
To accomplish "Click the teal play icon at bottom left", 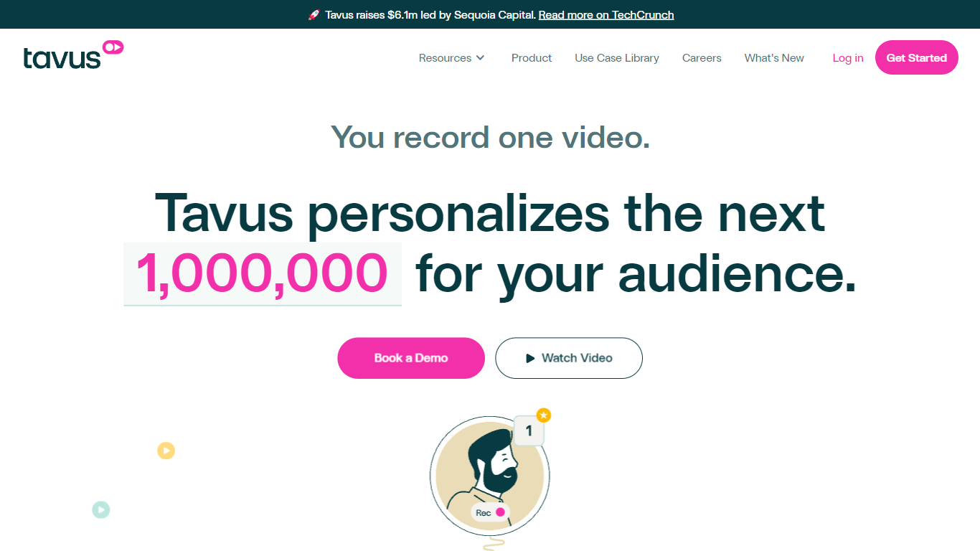I will [x=101, y=510].
